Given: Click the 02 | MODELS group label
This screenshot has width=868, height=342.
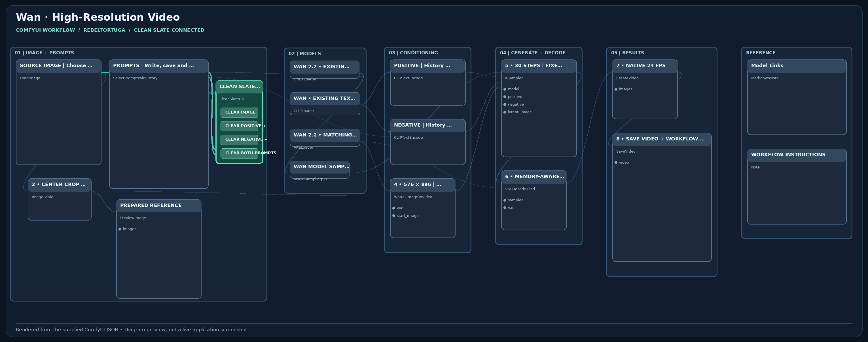Looking at the screenshot, I should pyautogui.click(x=305, y=54).
